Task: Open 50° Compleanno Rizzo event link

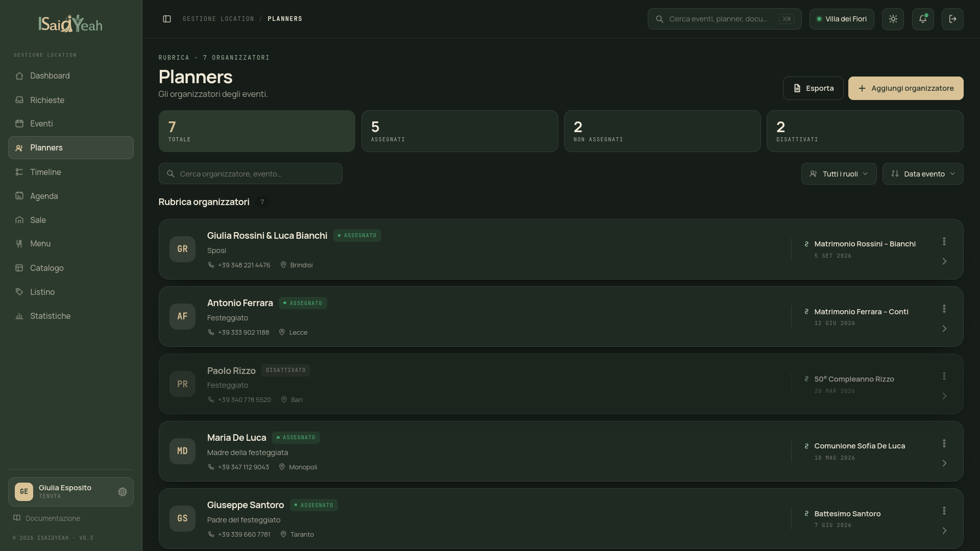Action: point(854,379)
